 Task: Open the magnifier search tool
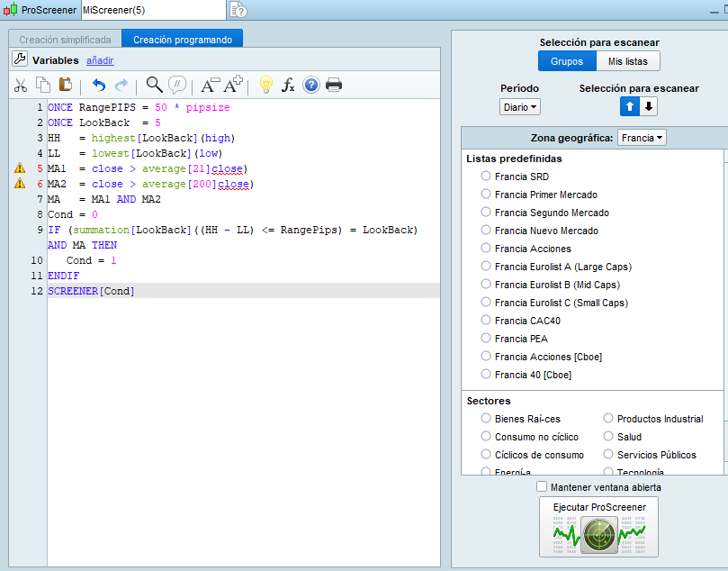[x=154, y=85]
